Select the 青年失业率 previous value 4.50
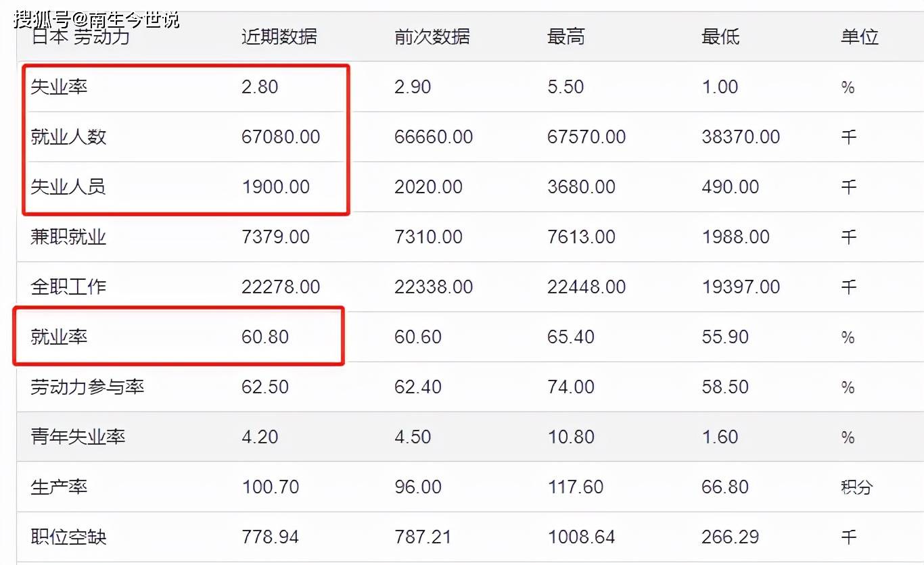 click(413, 437)
